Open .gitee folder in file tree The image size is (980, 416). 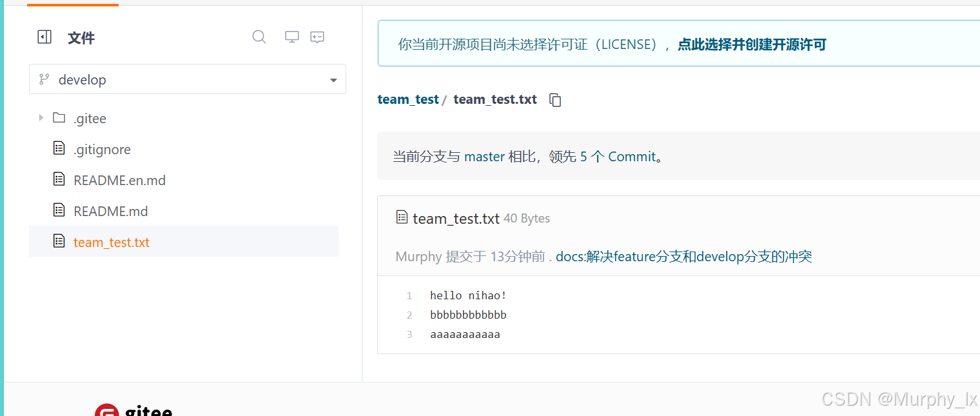click(90, 119)
